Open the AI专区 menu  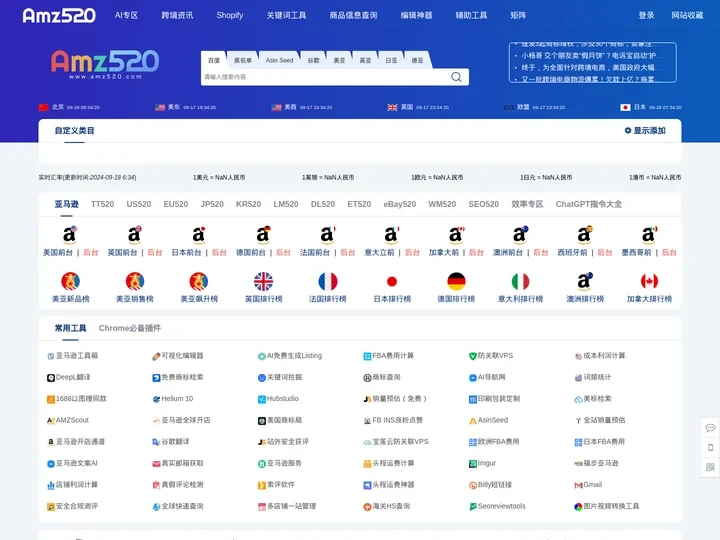coord(126,16)
